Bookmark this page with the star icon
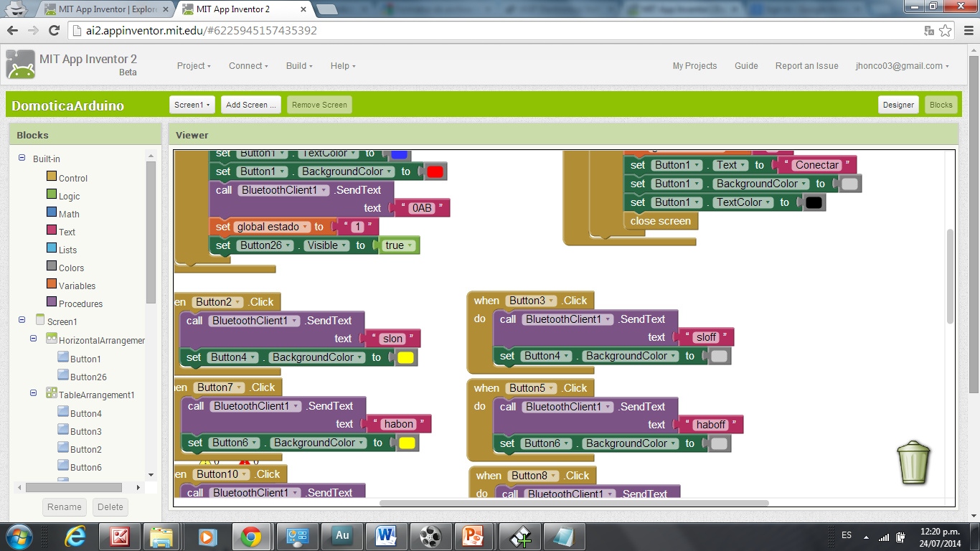 (x=945, y=31)
